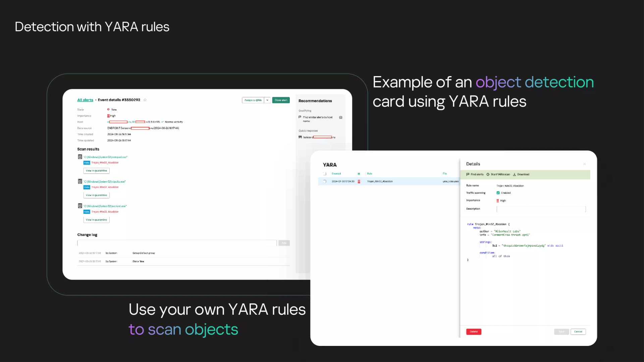
Task: Click the 2024-07-30 17:04:30 created cell
Action: [x=343, y=181]
